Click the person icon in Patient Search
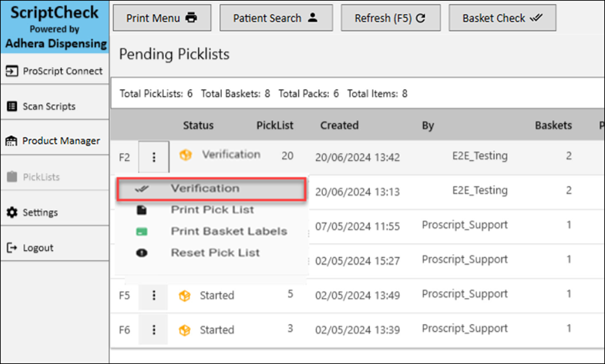Viewport: 605px width, 364px height. click(313, 17)
